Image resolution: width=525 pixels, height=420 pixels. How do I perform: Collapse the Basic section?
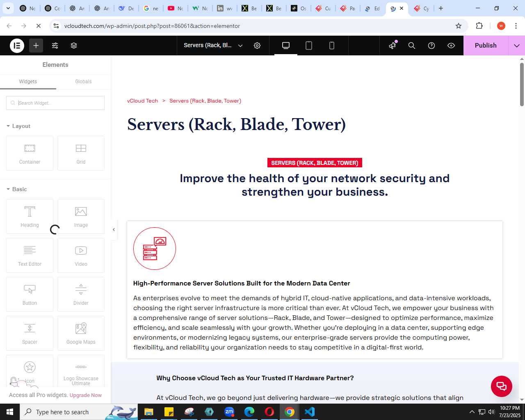tap(17, 189)
